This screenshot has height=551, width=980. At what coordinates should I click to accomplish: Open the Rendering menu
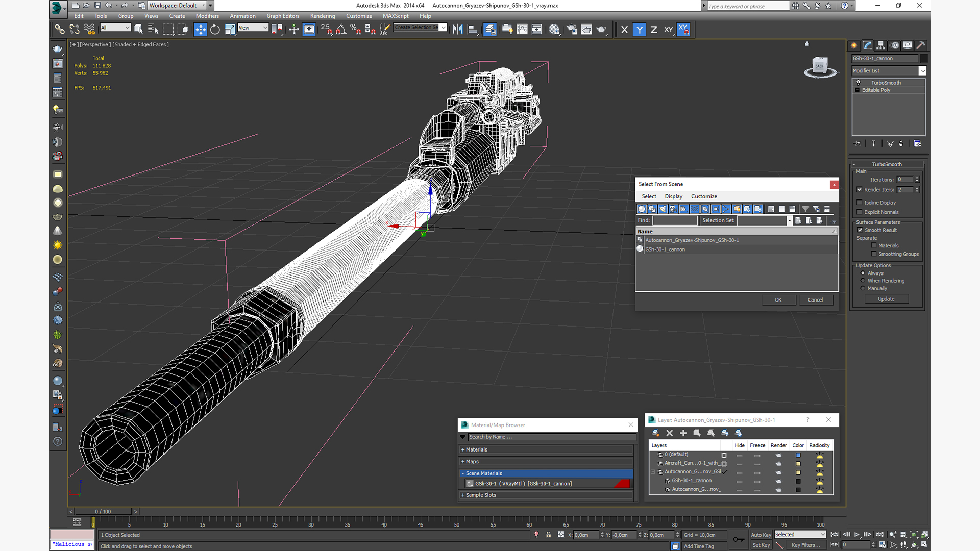point(322,16)
